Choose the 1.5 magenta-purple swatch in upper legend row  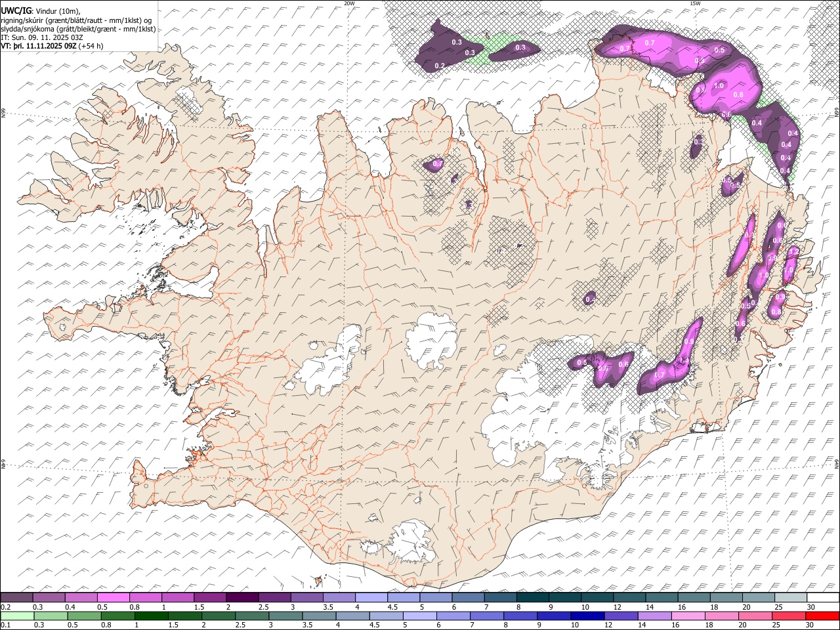tap(210, 598)
